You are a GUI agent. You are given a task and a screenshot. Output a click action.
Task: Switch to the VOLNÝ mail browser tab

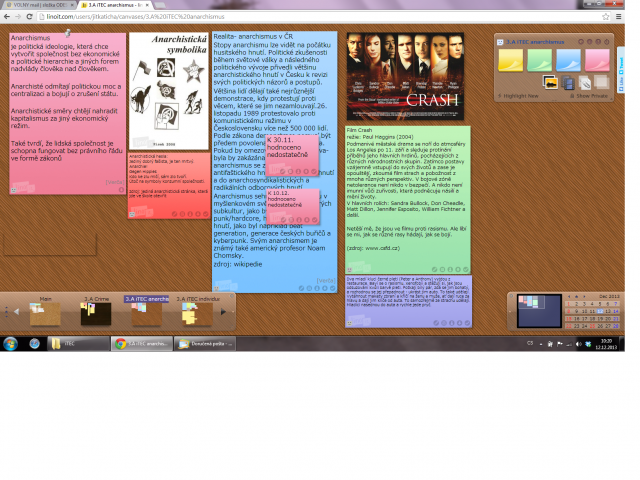pyautogui.click(x=39, y=5)
